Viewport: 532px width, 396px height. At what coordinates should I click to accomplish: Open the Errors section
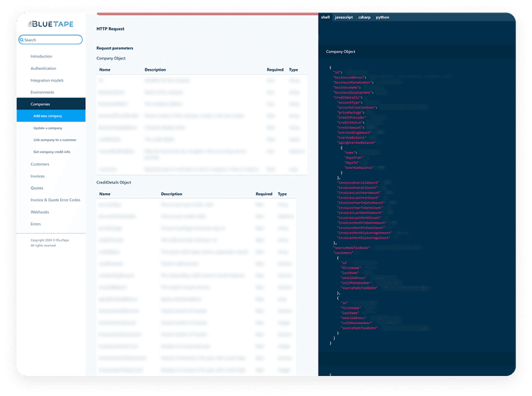click(35, 224)
